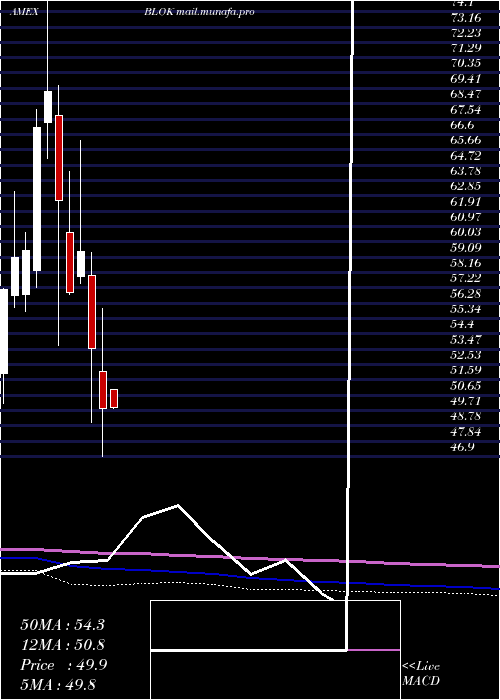The image size is (500, 700).
Task: Select the 68.47 price axis label
Action: tap(466, 95)
